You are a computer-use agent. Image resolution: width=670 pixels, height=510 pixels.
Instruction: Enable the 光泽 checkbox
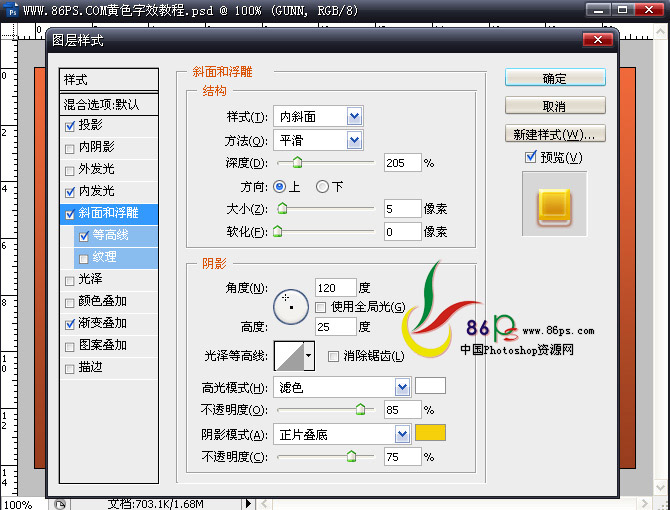(70, 281)
